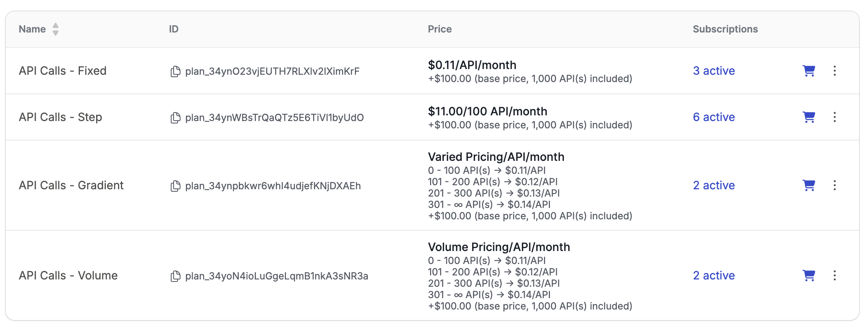Click the Subscriptions column header

725,29
